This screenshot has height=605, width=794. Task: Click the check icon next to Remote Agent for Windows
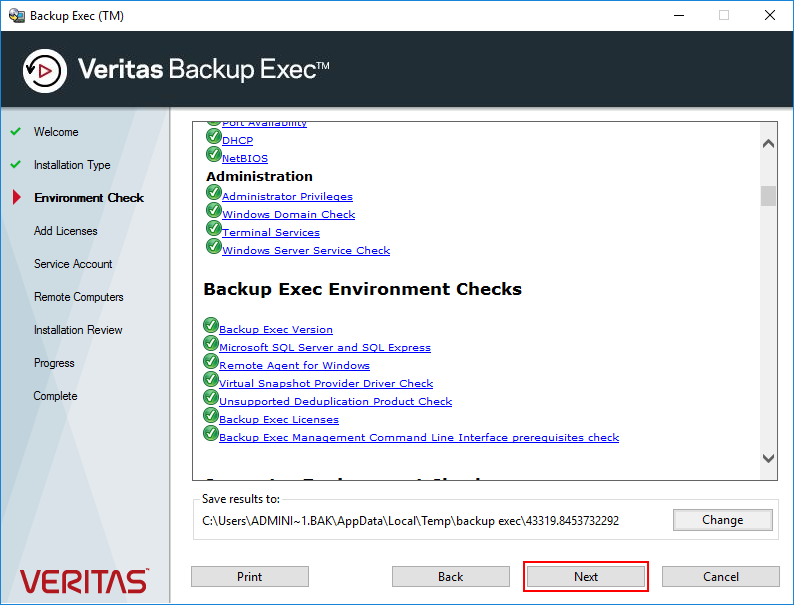tap(211, 361)
